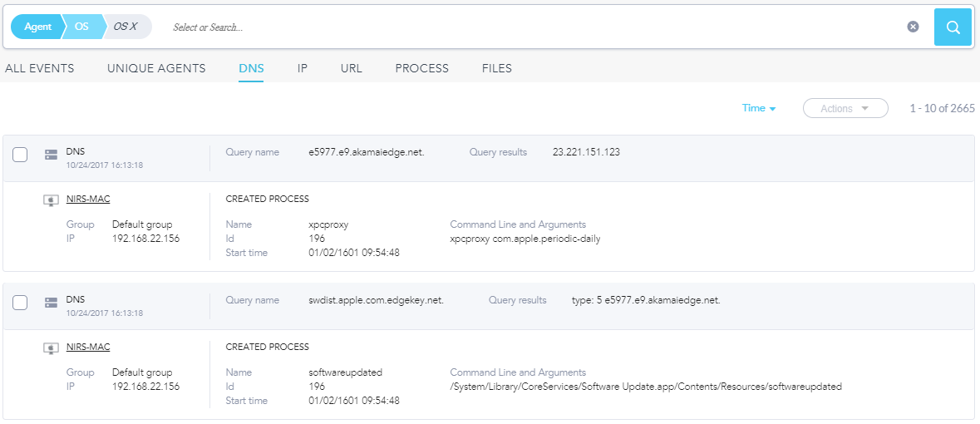This screenshot has width=980, height=424.
Task: Click the Agent filter chip
Action: click(x=37, y=27)
